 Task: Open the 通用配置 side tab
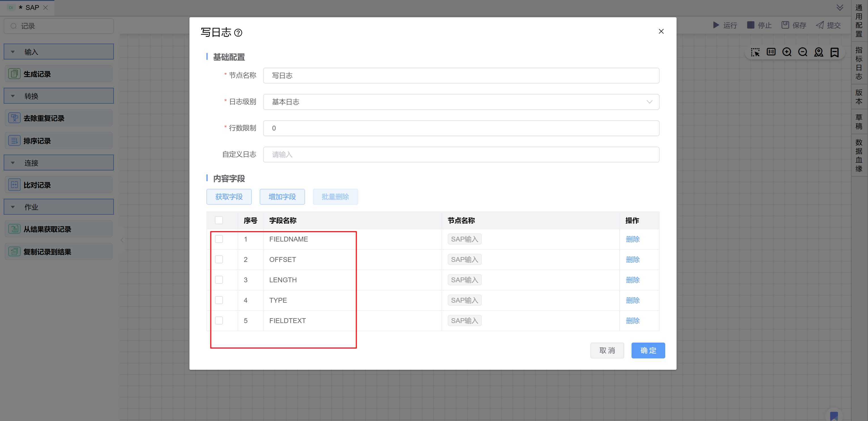859,21
